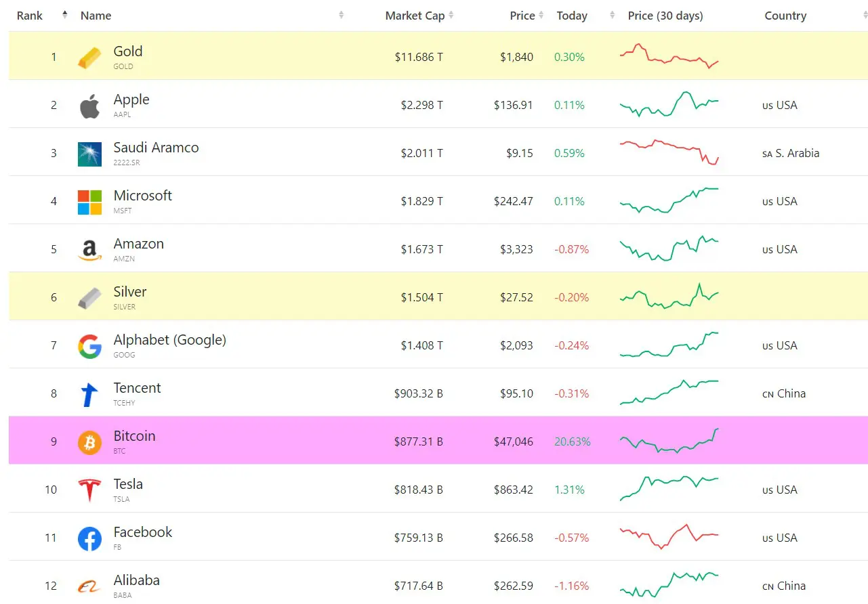Click Tencent's China country label
Screen dimensions: 868x604
point(784,393)
